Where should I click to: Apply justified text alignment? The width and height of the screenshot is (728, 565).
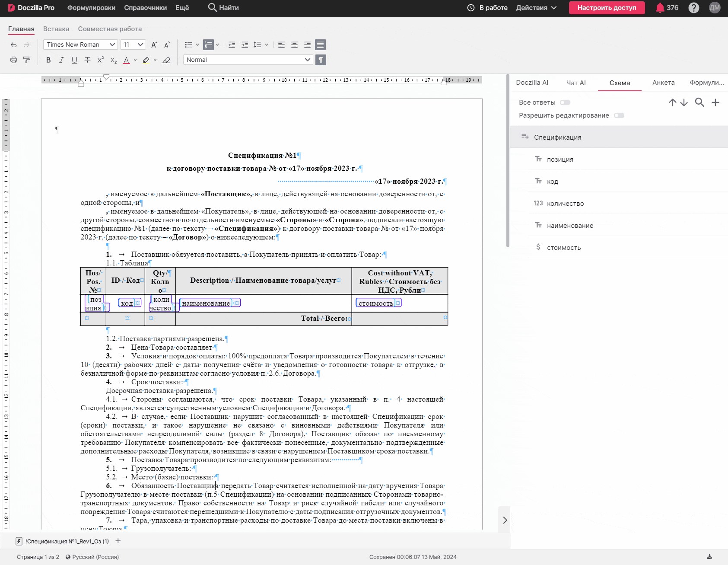tap(320, 45)
